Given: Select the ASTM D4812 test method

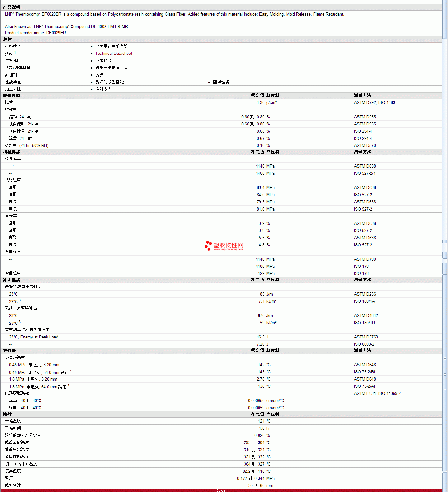Looking at the screenshot, I should click(x=366, y=315).
